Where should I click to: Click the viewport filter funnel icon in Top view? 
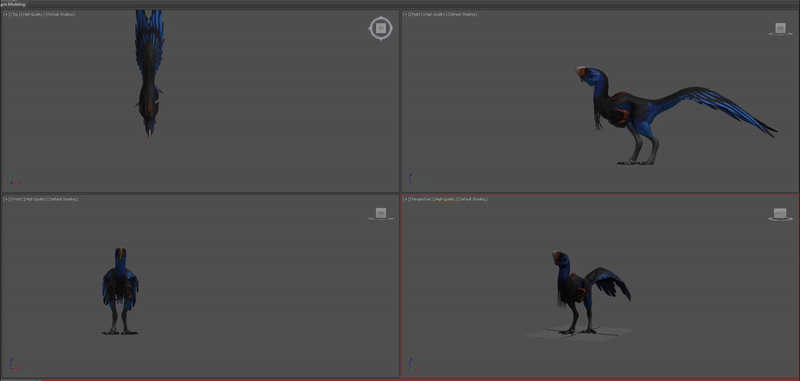tap(80, 14)
